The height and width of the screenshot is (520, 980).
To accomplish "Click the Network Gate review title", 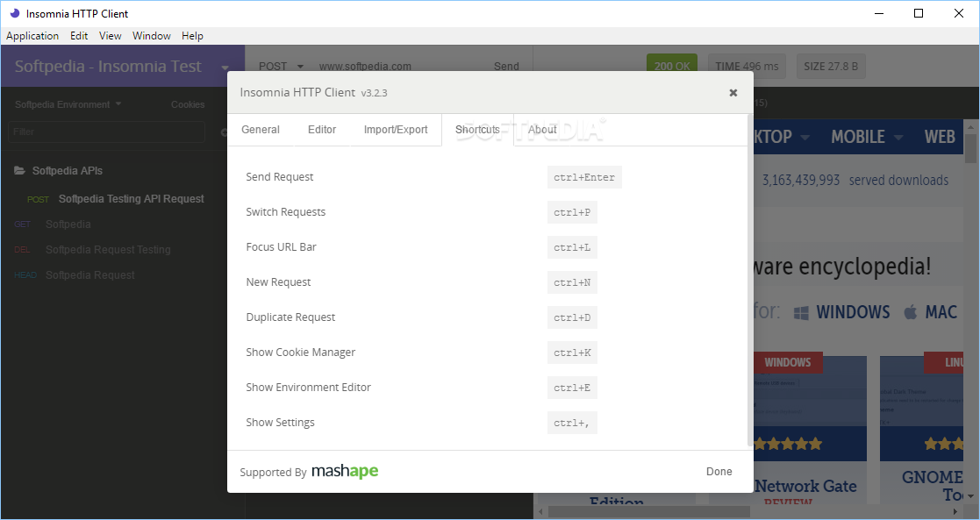I will point(805,486).
